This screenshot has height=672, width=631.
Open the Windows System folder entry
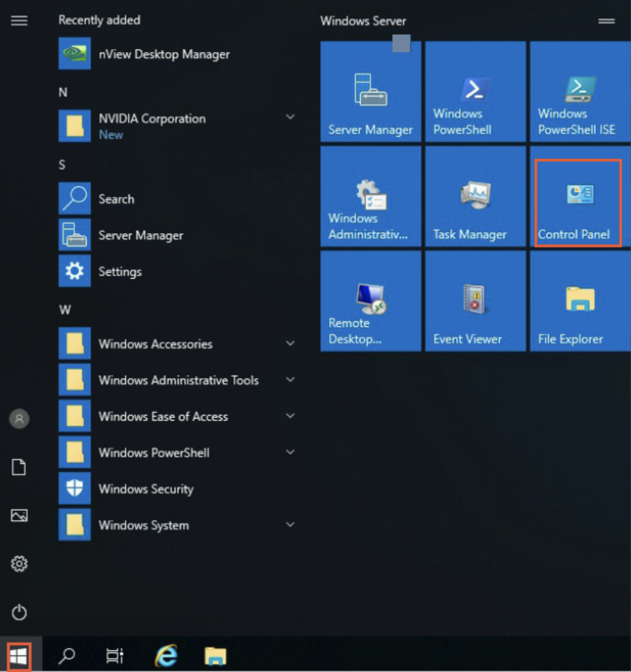(x=177, y=525)
